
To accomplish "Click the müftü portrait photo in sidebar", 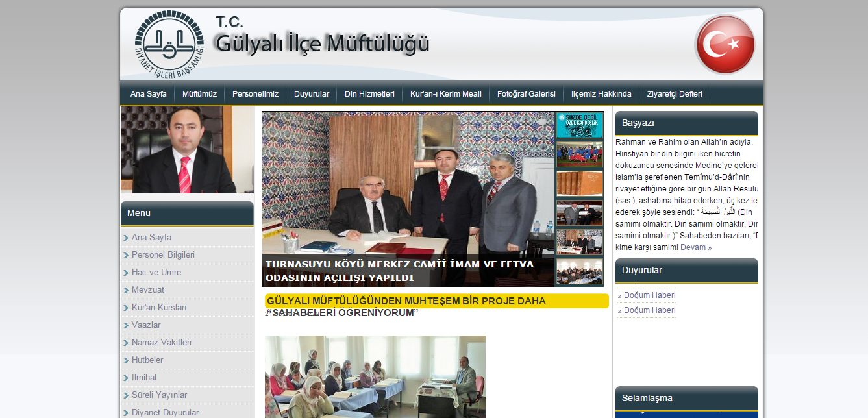I will coord(187,150).
